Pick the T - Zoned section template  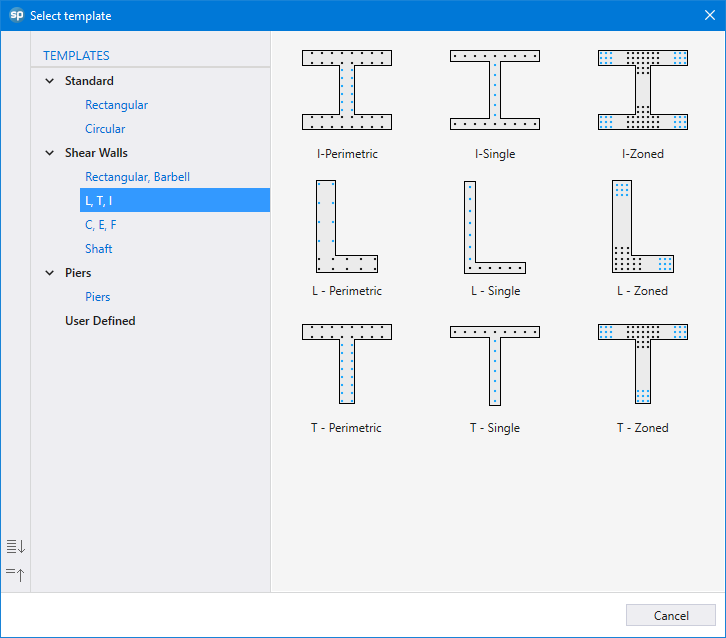point(642,364)
